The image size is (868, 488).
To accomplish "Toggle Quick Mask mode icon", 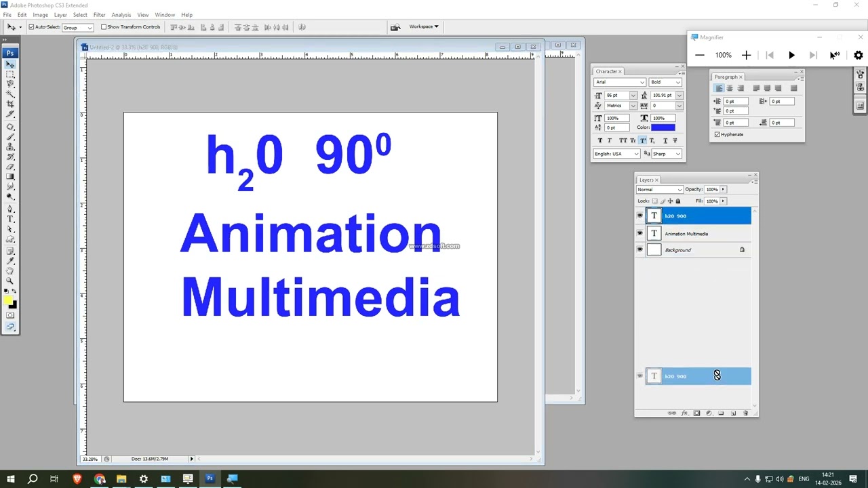I will tap(10, 315).
